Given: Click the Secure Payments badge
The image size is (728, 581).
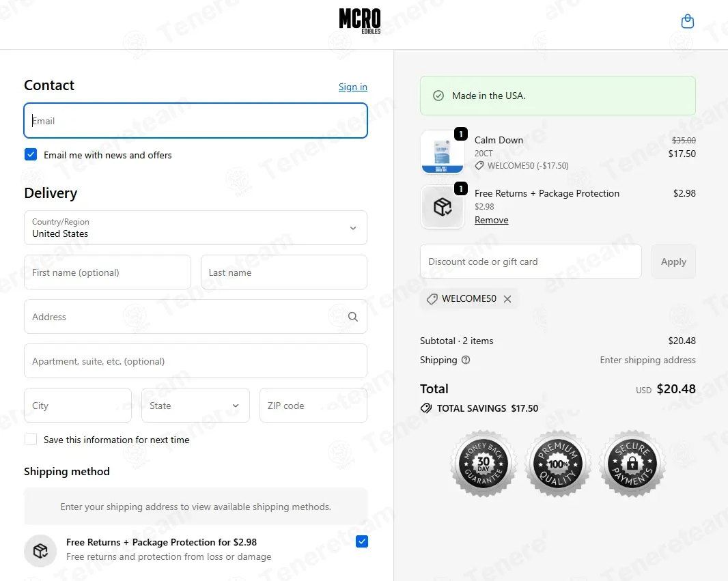Looking at the screenshot, I should coord(632,464).
